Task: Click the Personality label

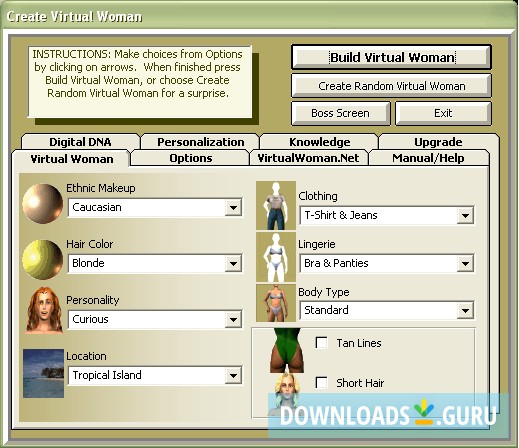Action: click(x=93, y=300)
